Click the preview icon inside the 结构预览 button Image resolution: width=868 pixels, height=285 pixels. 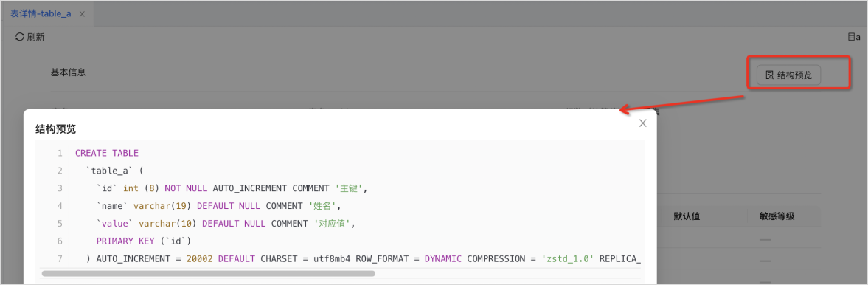(769, 75)
